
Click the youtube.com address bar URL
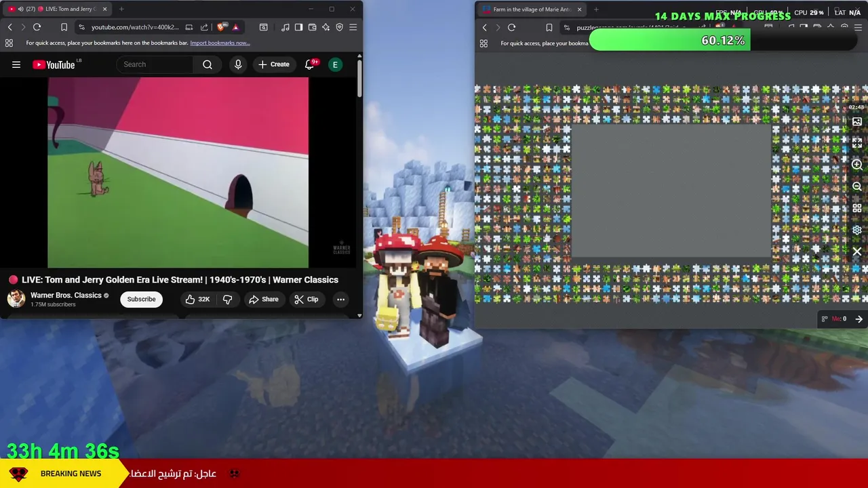click(x=135, y=27)
